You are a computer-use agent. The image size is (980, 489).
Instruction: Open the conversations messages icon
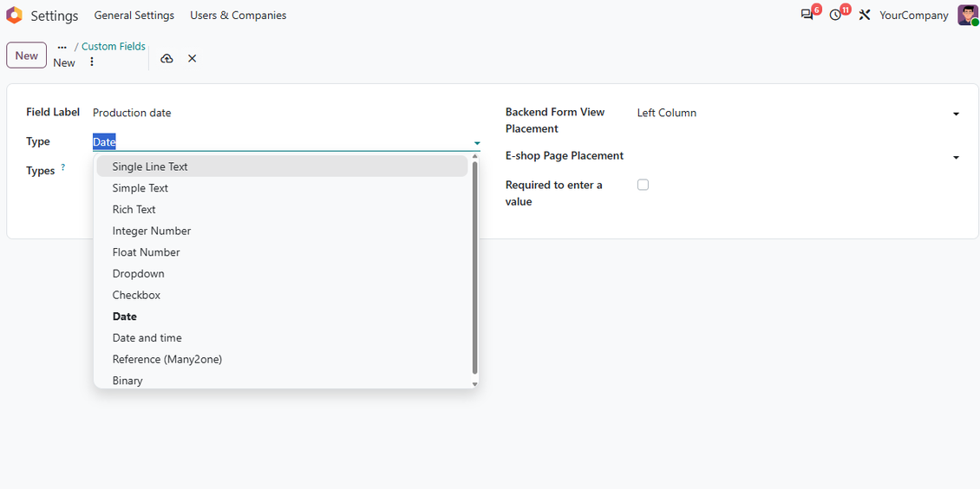tap(807, 15)
